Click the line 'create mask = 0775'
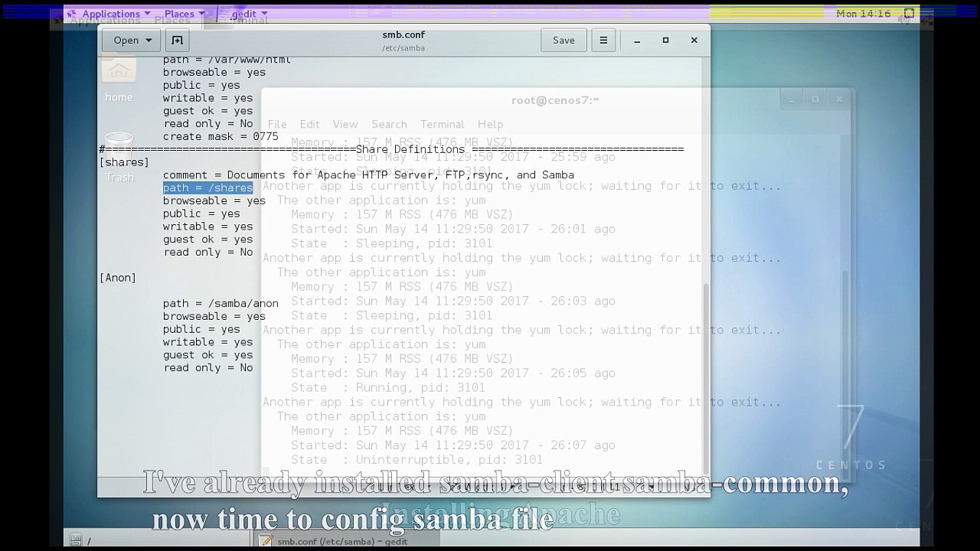 [220, 136]
